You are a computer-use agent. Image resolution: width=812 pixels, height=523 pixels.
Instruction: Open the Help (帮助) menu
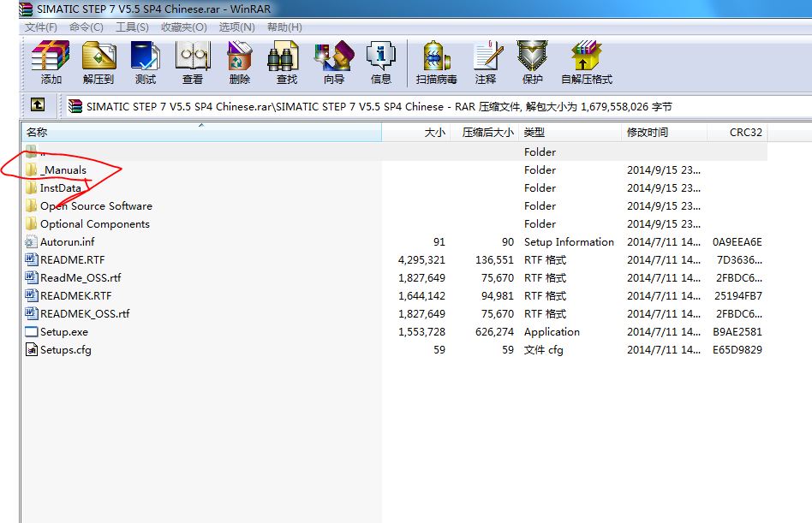284,27
